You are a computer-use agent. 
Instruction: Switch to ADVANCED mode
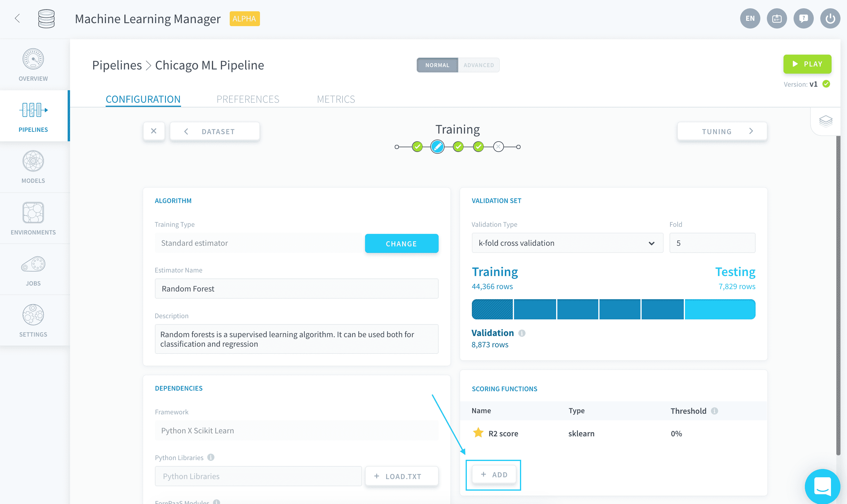(x=479, y=65)
